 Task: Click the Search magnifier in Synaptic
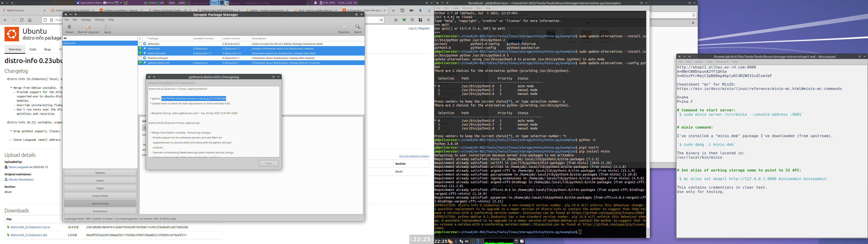pyautogui.click(x=358, y=27)
